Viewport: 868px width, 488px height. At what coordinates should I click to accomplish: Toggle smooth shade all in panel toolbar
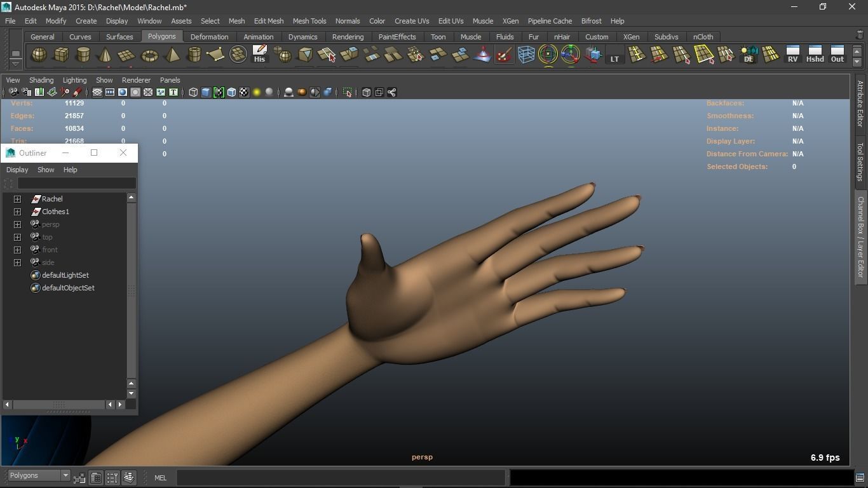click(x=206, y=92)
